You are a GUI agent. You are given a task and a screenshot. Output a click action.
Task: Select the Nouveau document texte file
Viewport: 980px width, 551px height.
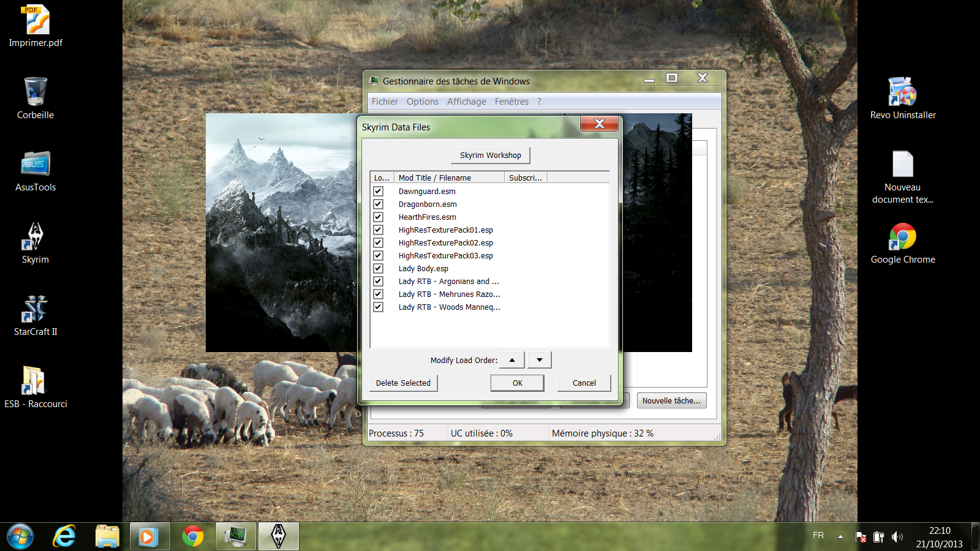click(x=903, y=176)
